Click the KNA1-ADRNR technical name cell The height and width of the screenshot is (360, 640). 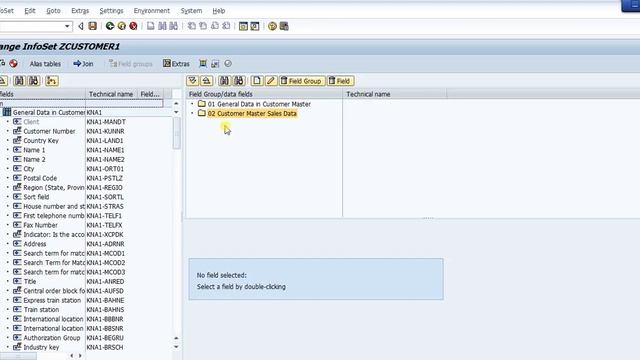coord(105,244)
